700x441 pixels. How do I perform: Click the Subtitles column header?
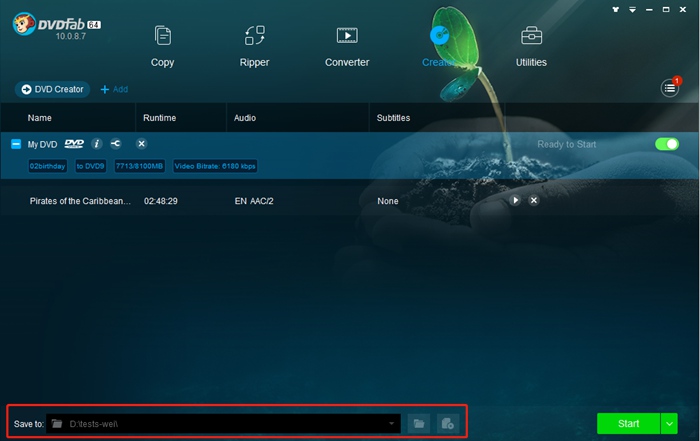[x=393, y=118]
